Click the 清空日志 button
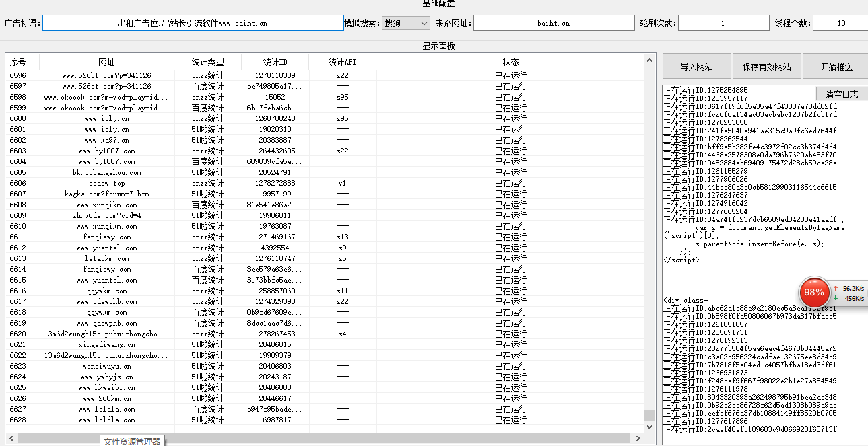 842,94
